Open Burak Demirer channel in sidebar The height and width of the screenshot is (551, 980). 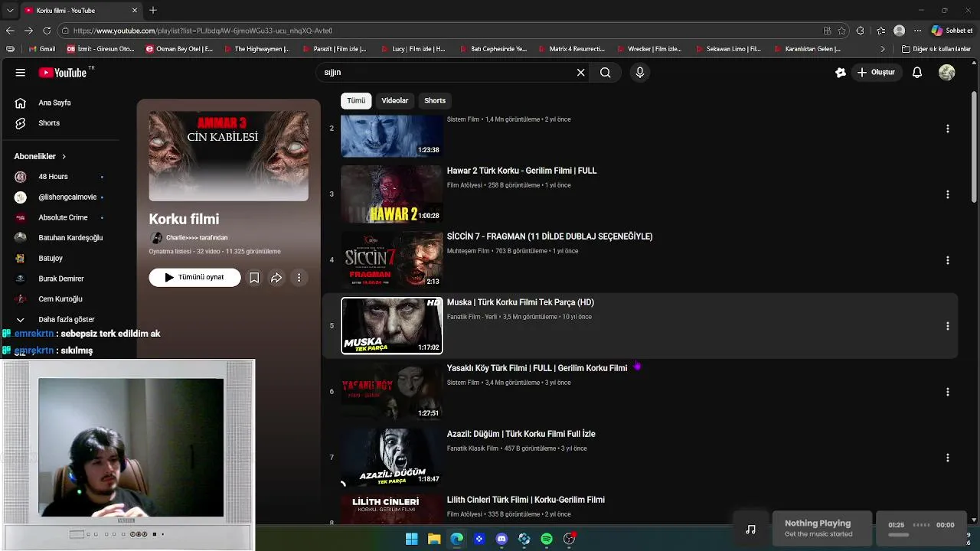[60, 279]
